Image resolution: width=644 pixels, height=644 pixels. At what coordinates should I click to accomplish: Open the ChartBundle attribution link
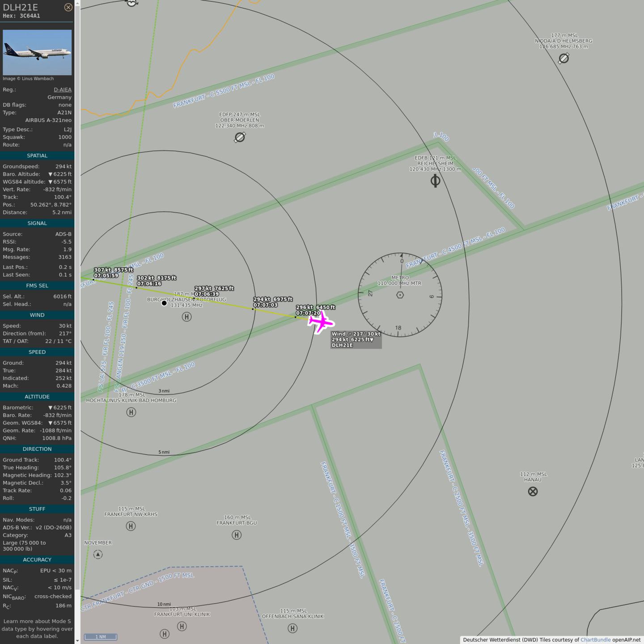595,640
